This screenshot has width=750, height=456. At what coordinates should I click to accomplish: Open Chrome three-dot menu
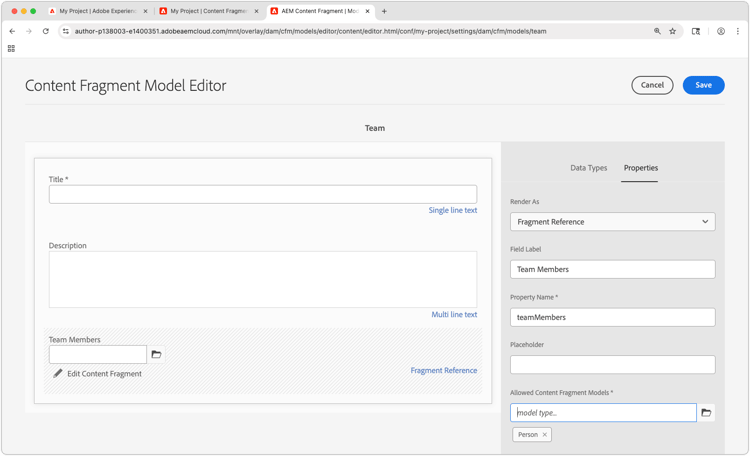[738, 31]
